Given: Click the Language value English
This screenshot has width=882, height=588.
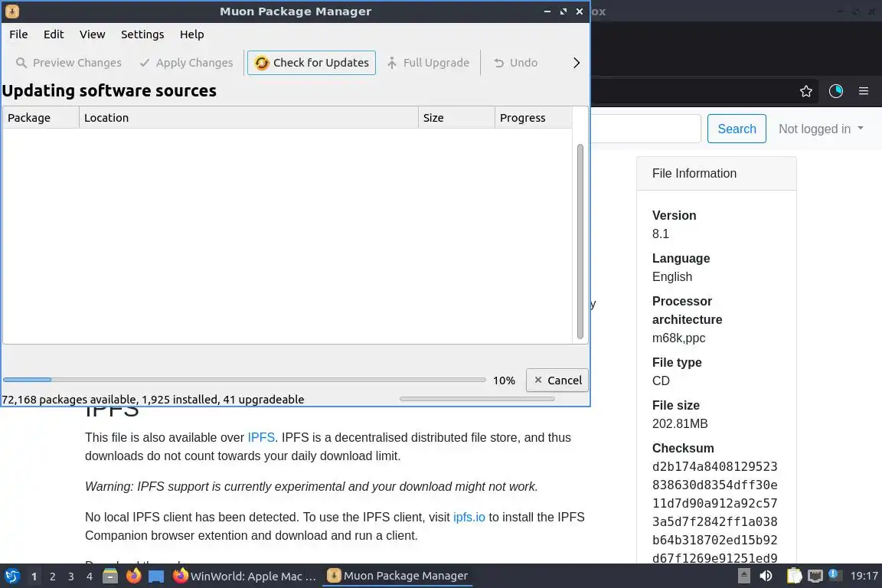Looking at the screenshot, I should [672, 277].
